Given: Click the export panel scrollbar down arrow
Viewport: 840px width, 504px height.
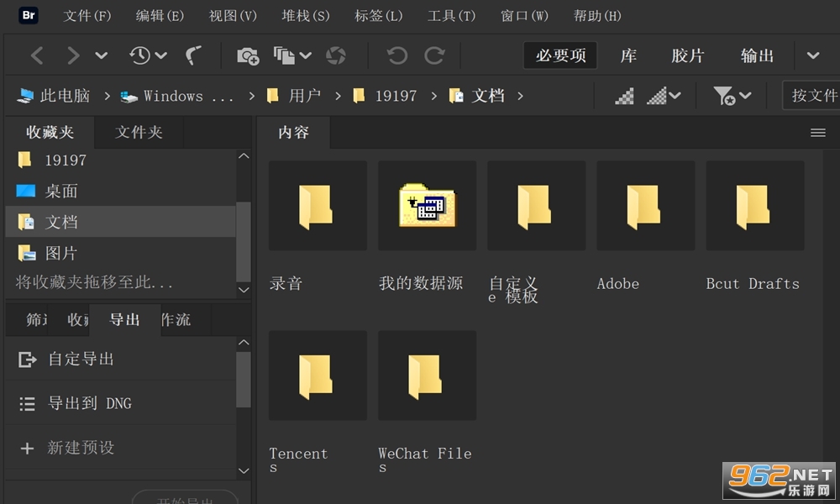Looking at the screenshot, I should point(244,470).
